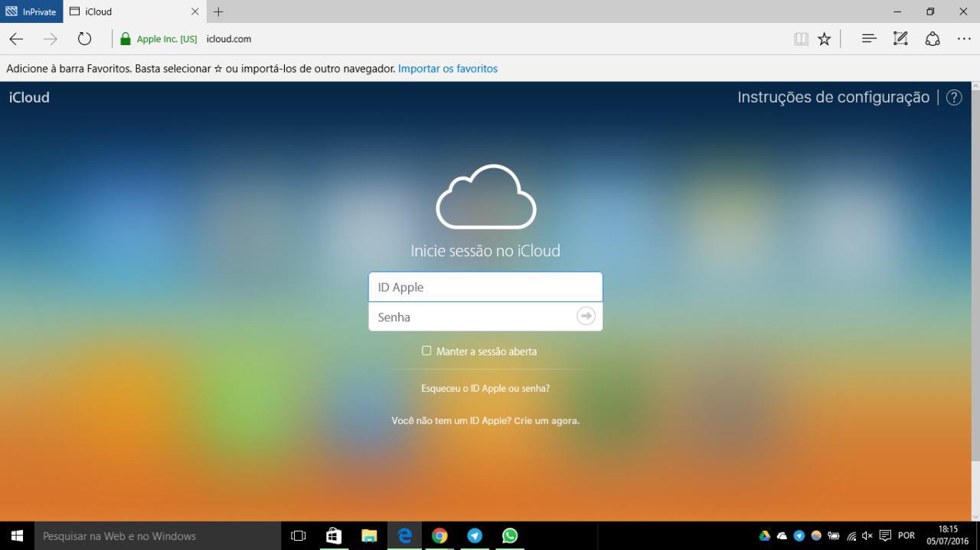Open the taskbar clock and date

[948, 535]
